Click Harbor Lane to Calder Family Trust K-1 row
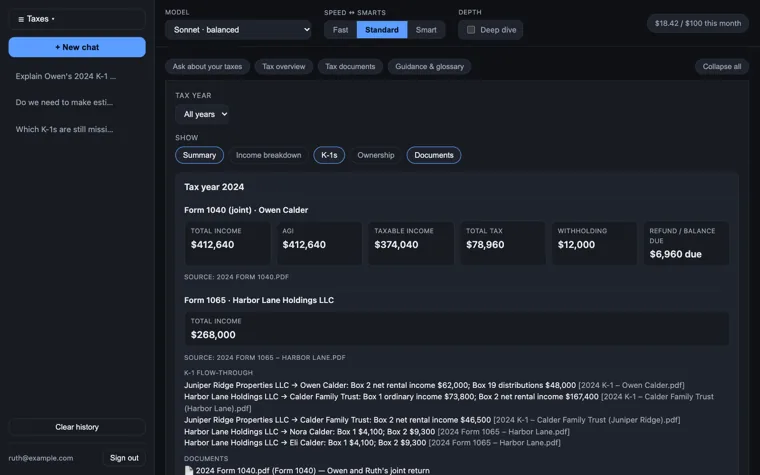 pyautogui.click(x=449, y=402)
